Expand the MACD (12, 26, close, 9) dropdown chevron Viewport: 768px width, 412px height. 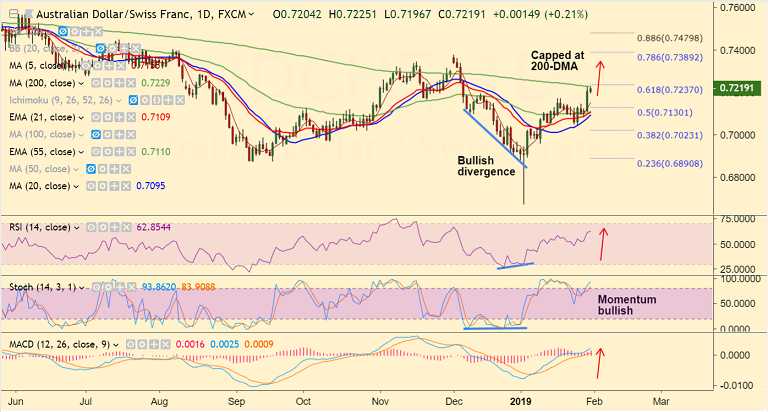click(116, 345)
